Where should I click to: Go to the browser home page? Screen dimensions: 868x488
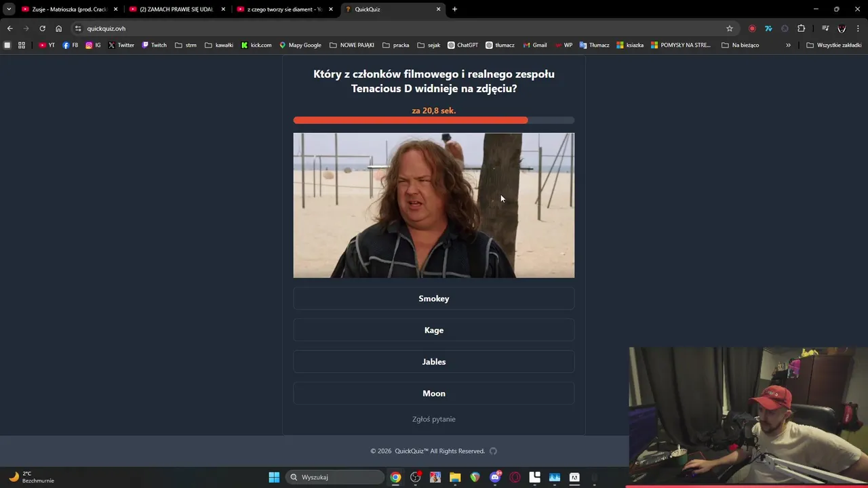tap(58, 28)
